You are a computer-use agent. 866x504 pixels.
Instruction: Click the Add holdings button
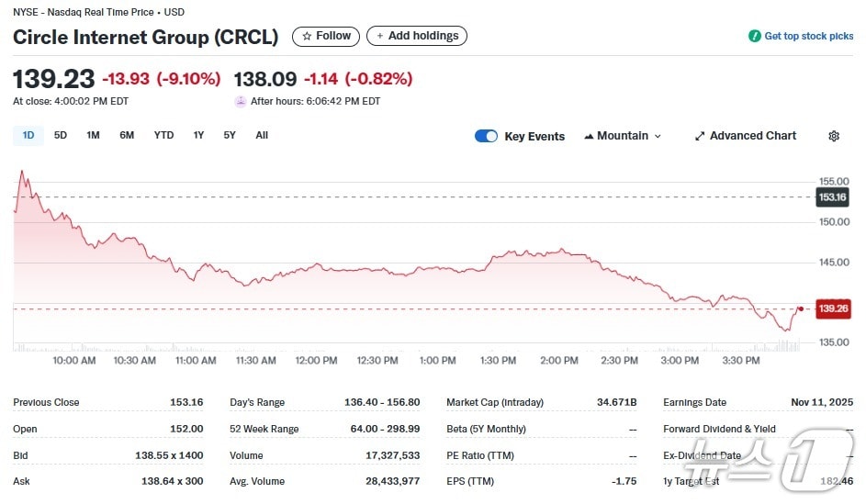[x=417, y=37]
